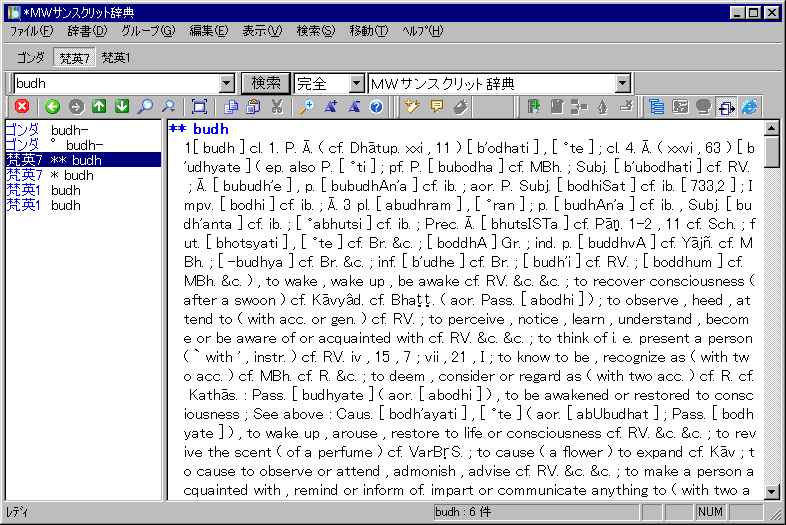Click the green up arrow icon
This screenshot has height=525, width=786.
click(99, 106)
